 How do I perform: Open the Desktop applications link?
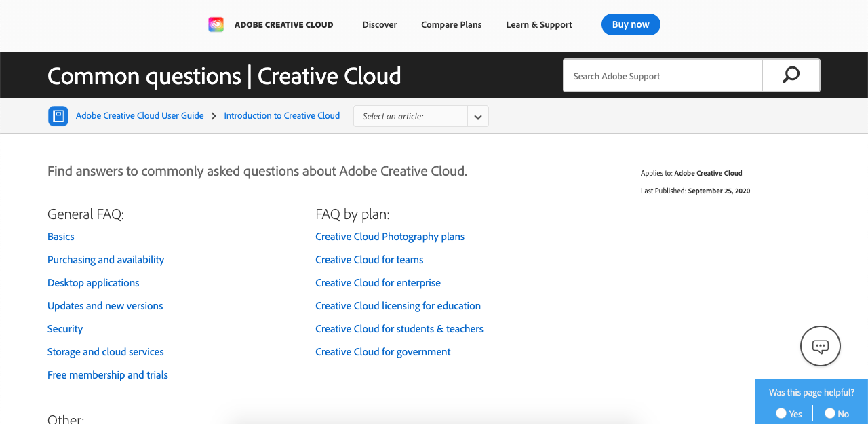(x=94, y=283)
